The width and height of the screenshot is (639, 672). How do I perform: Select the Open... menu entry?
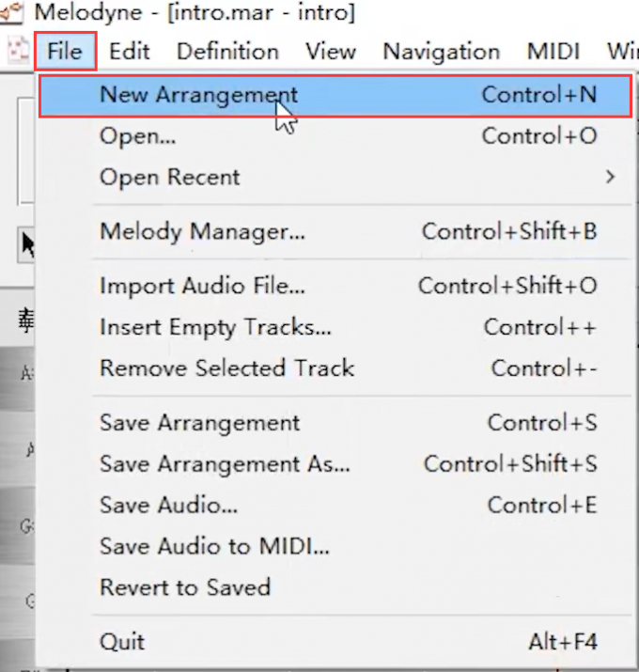335,136
